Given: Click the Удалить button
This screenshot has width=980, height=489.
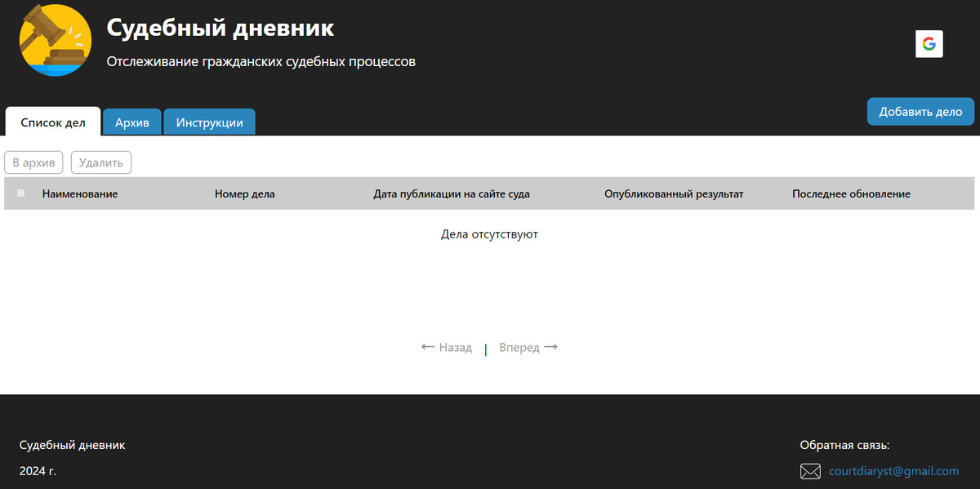Looking at the screenshot, I should coord(101,162).
